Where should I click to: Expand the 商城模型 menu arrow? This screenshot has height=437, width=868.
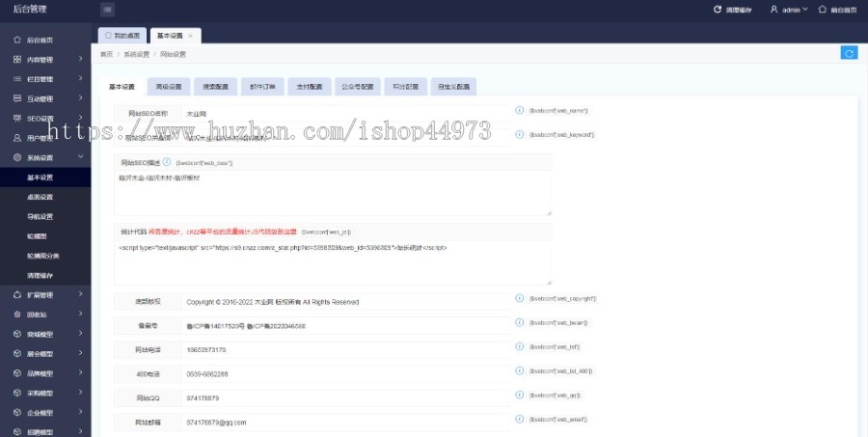(x=80, y=334)
